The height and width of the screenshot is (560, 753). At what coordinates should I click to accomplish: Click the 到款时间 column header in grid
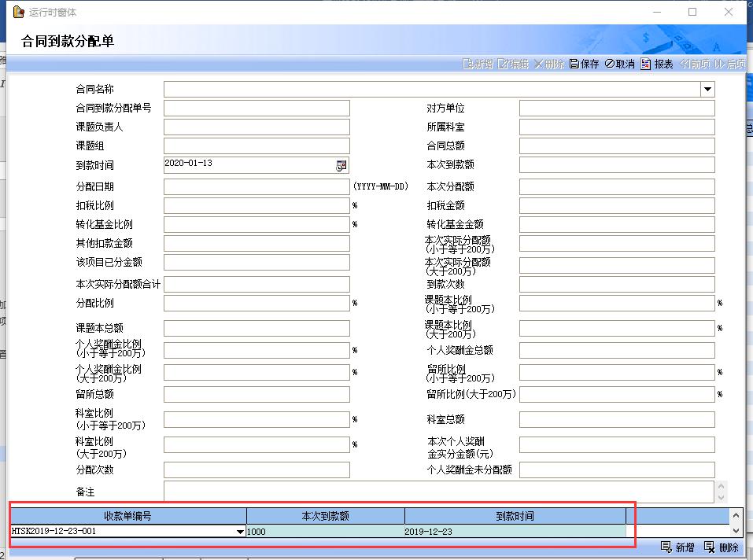pos(515,516)
